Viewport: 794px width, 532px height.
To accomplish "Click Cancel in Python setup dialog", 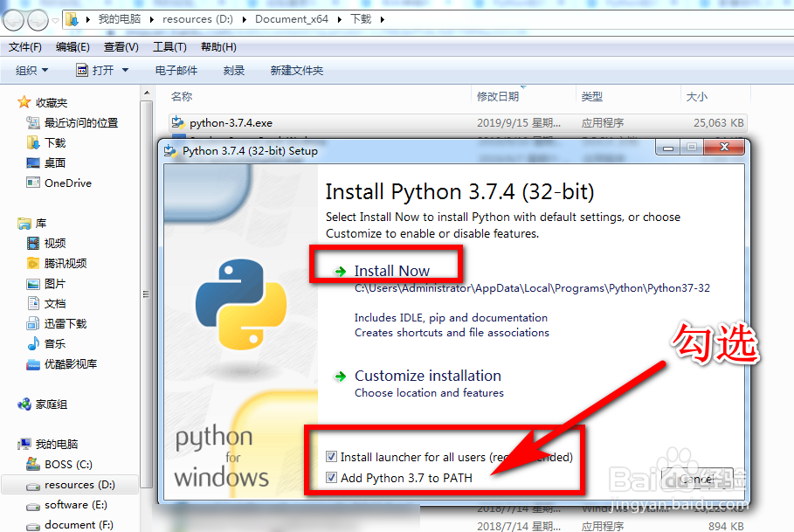I will point(697,479).
